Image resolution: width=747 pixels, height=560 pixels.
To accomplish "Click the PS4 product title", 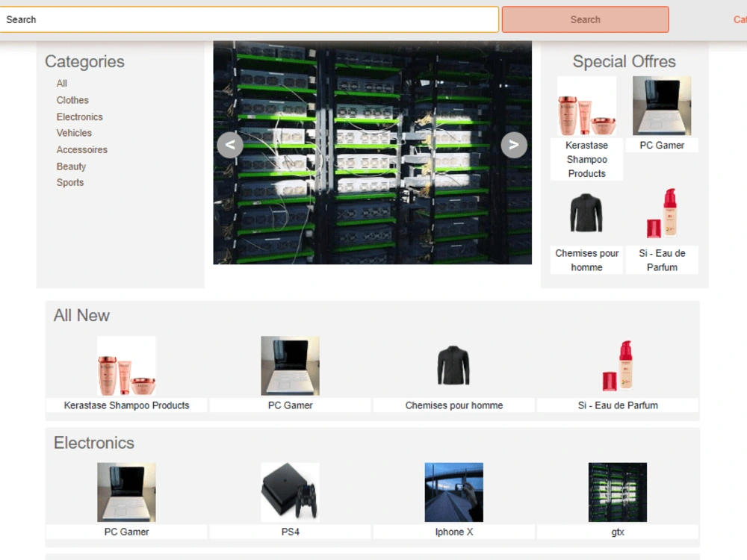I will click(290, 532).
